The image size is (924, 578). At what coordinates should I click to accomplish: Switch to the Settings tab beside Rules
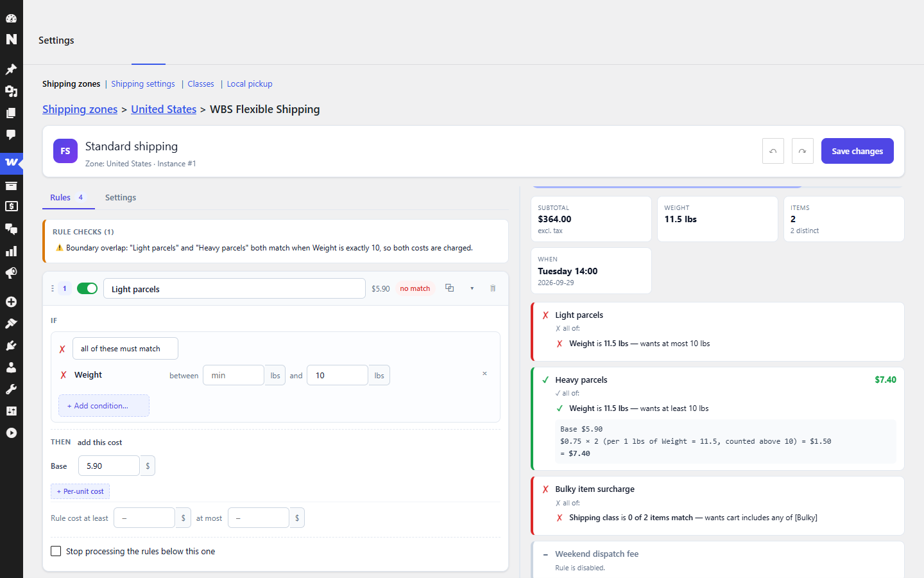click(x=121, y=198)
